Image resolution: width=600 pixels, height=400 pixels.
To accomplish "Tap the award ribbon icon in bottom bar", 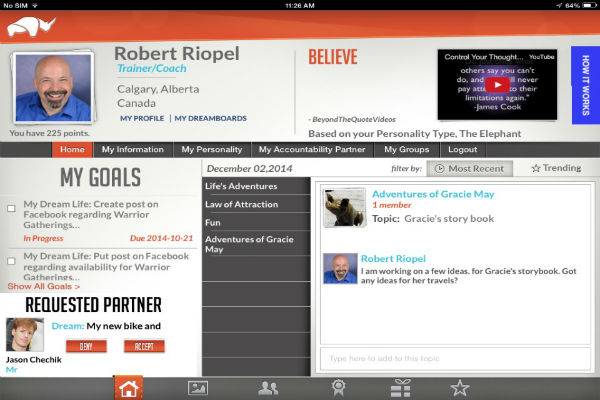I will tap(339, 388).
